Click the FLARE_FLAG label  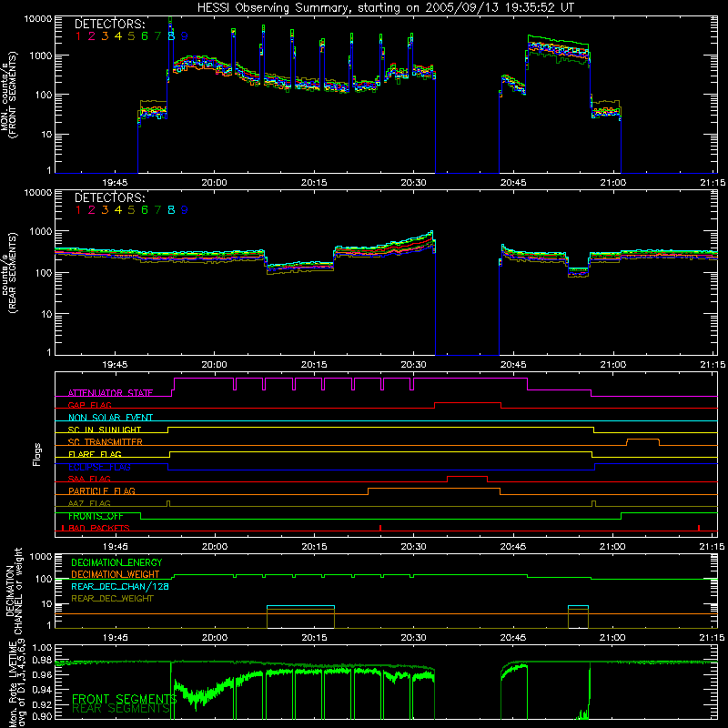click(x=95, y=454)
